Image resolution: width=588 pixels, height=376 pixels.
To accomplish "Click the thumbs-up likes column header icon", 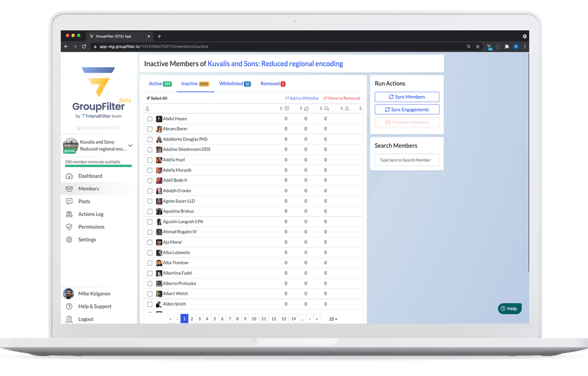I will tap(307, 108).
